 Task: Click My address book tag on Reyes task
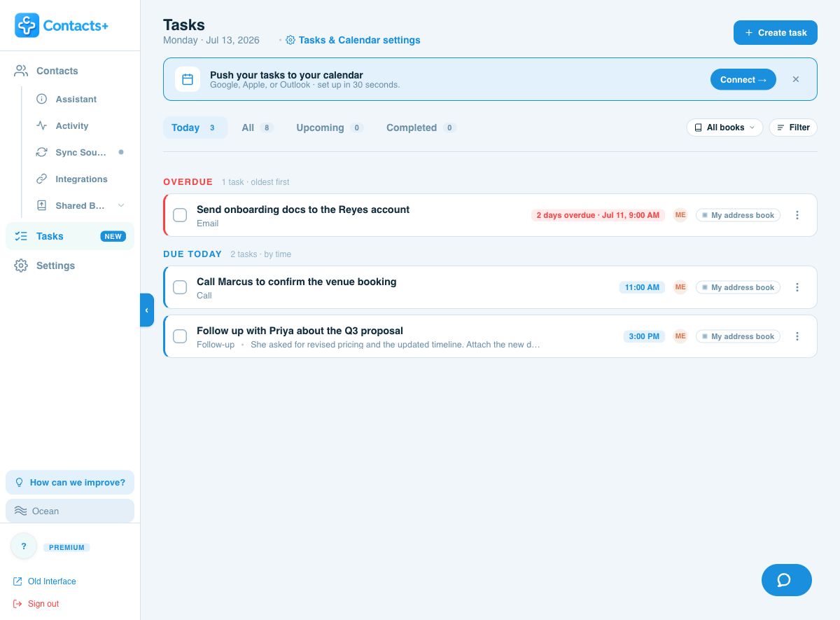[738, 215]
